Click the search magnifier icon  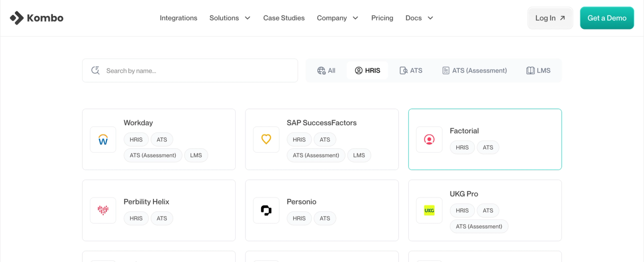(95, 70)
